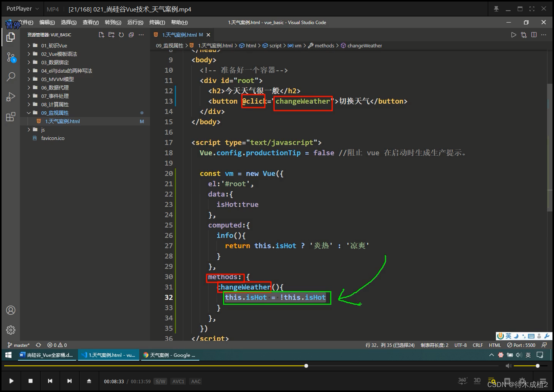Screen dimensions: 554x392
Task: Click the eject open-file icon in PotPlayer
Action: [x=89, y=381]
